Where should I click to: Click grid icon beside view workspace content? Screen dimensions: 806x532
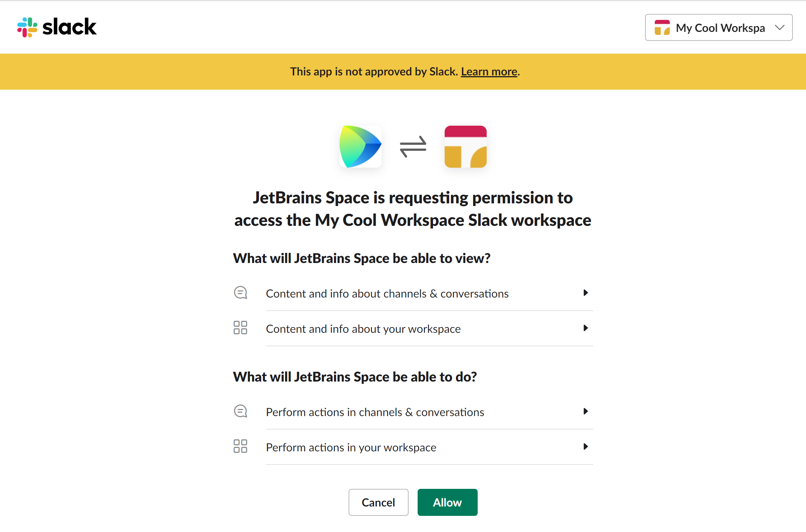[x=240, y=328]
